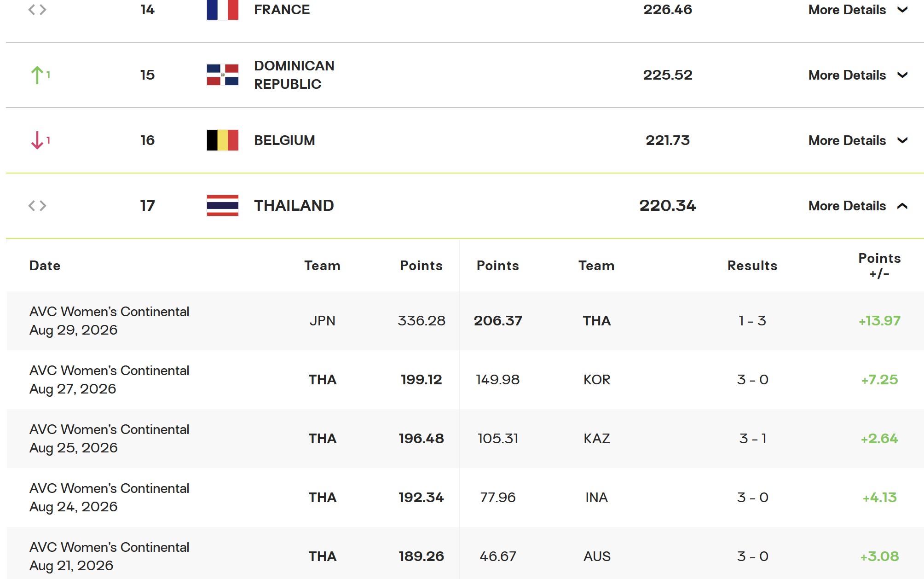Click France's unchanged-rank angle brackets icon
This screenshot has height=579, width=924.
coord(37,10)
